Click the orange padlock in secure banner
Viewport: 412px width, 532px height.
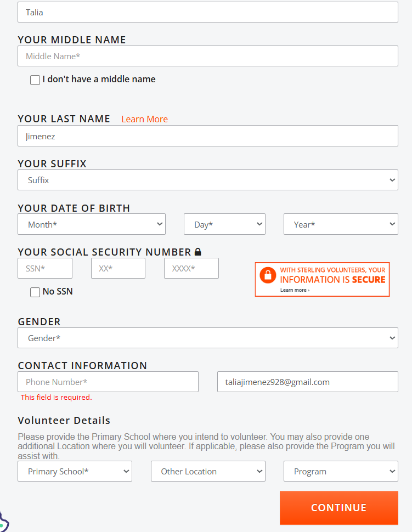(x=268, y=275)
